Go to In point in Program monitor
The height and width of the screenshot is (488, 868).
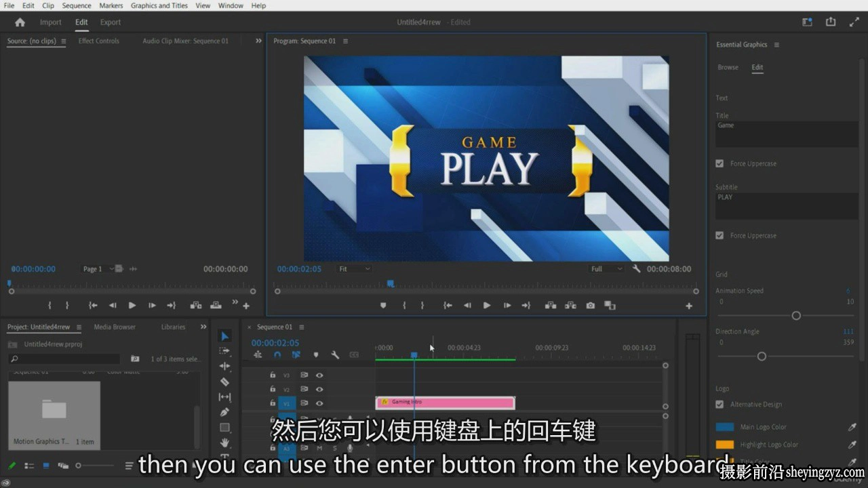point(448,306)
